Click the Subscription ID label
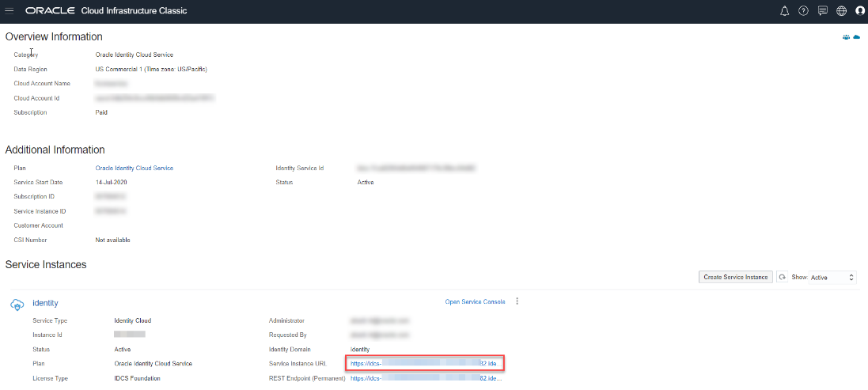 pyautogui.click(x=34, y=196)
